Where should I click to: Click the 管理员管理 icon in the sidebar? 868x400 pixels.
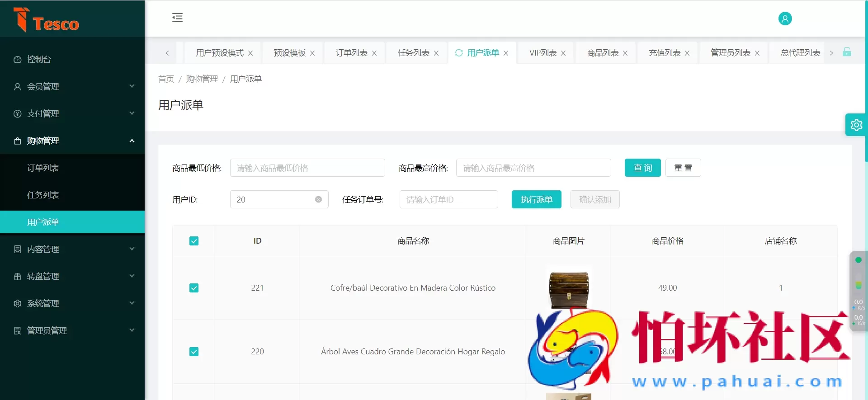pos(18,331)
